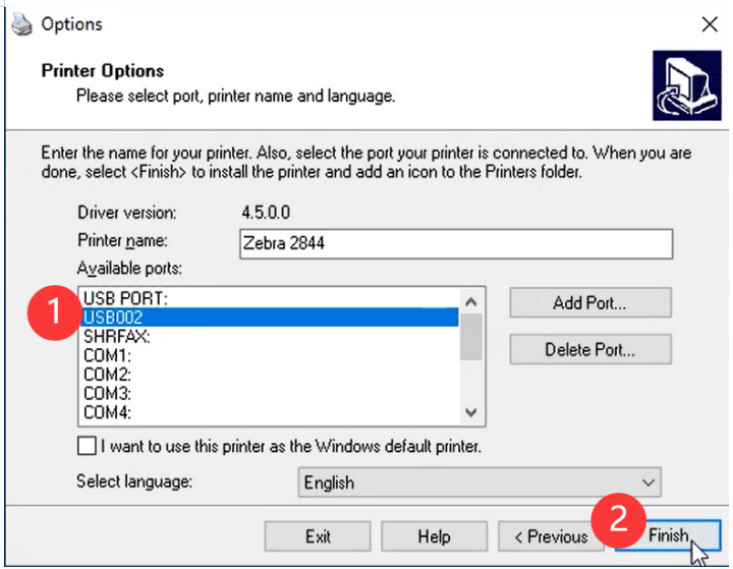The width and height of the screenshot is (733, 569).
Task: Click the printer icon in the title bar
Action: pyautogui.click(x=22, y=24)
